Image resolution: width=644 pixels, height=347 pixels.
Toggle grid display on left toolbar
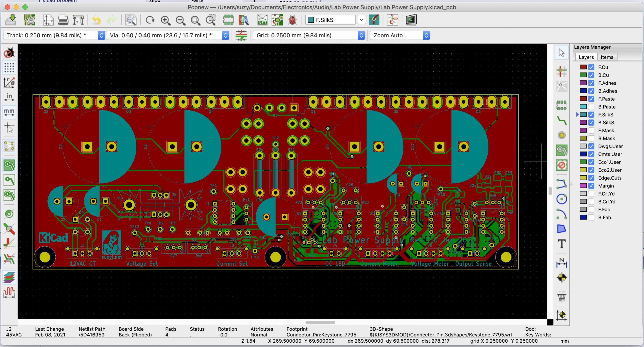coord(9,68)
